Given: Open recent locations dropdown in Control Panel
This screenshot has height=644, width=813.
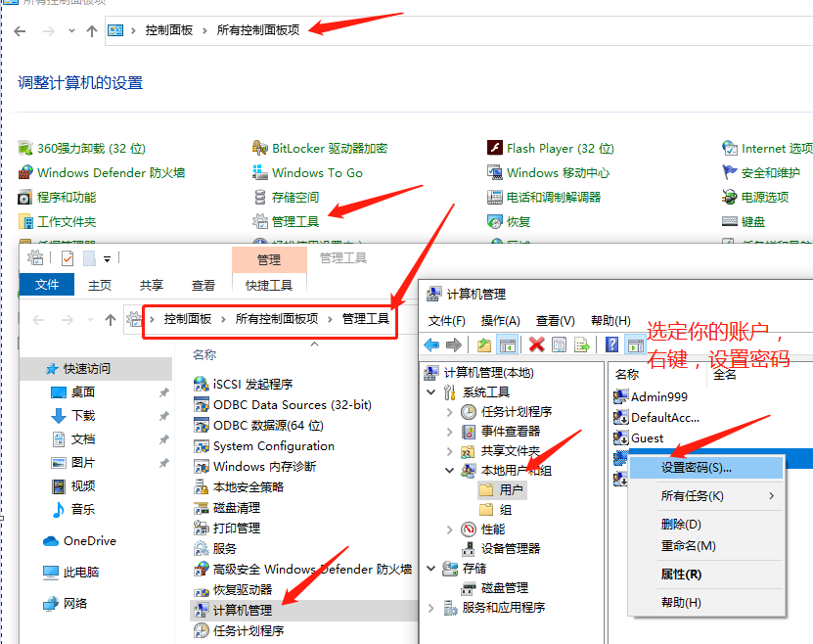Looking at the screenshot, I should click(x=71, y=31).
